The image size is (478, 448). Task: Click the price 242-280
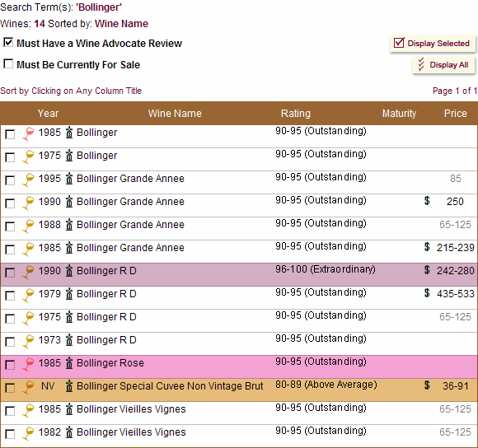click(456, 271)
